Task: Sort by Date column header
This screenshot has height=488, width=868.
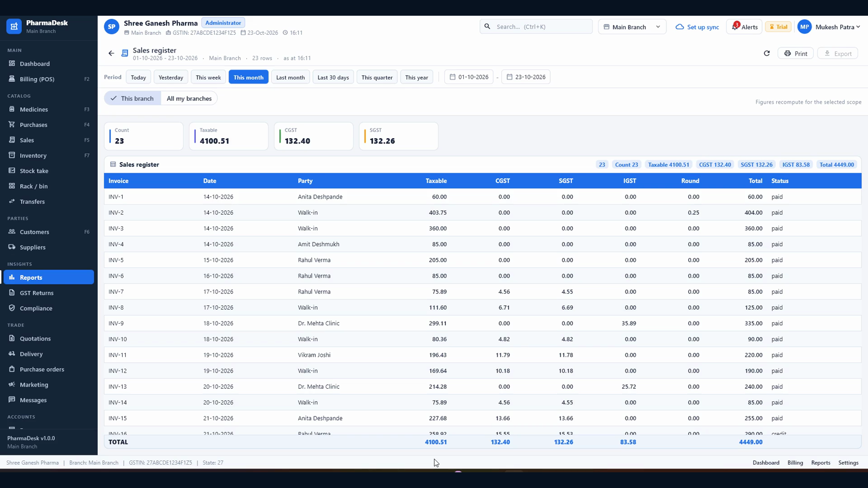Action: pyautogui.click(x=209, y=181)
